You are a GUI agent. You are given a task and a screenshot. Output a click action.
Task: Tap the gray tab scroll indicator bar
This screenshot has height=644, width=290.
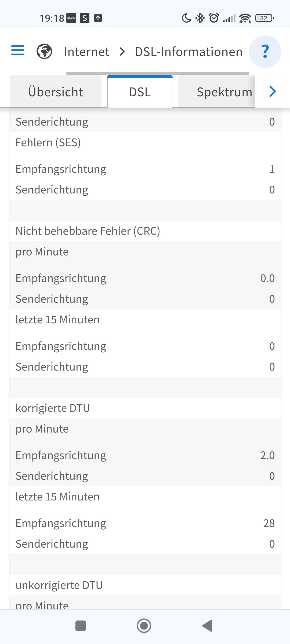tap(157, 73)
